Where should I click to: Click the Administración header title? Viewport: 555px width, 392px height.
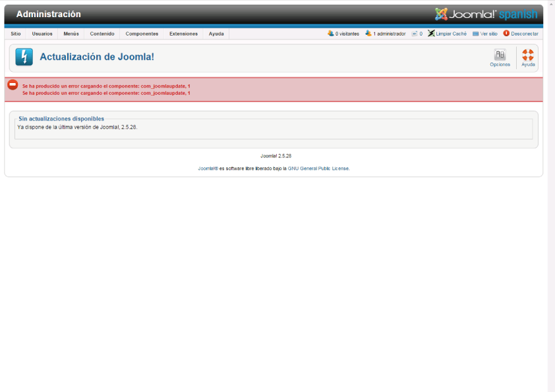click(x=49, y=14)
